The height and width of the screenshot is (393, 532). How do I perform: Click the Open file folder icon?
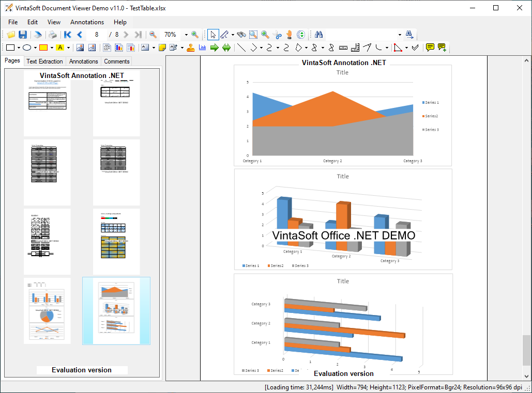(11, 35)
